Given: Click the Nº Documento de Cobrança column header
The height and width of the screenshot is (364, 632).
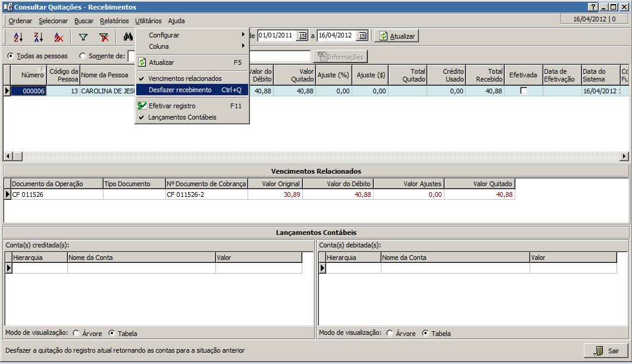Looking at the screenshot, I should pyautogui.click(x=207, y=184).
